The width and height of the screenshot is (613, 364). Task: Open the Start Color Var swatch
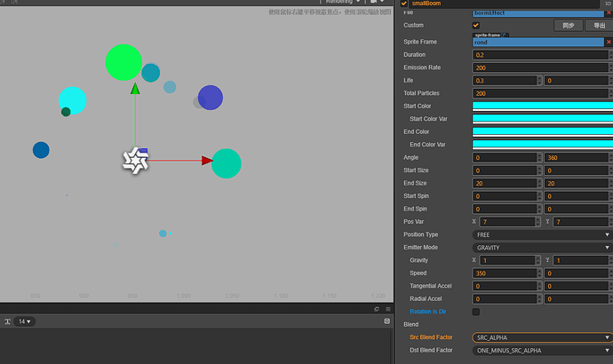[543, 119]
